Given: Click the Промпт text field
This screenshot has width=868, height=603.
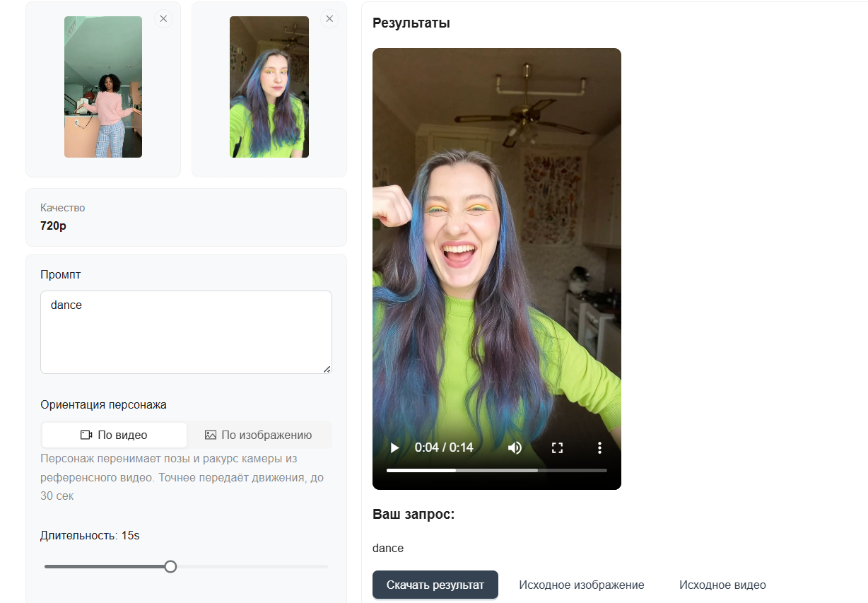Looking at the screenshot, I should [x=186, y=332].
